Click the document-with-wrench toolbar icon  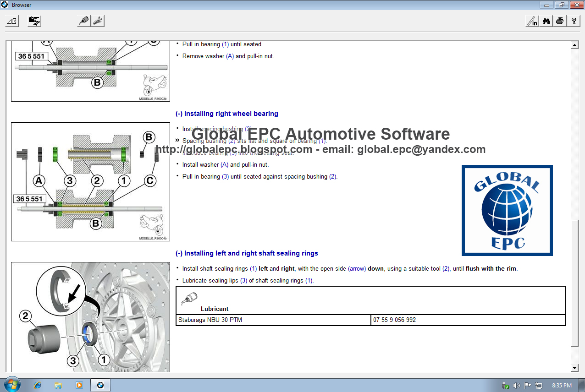[34, 21]
